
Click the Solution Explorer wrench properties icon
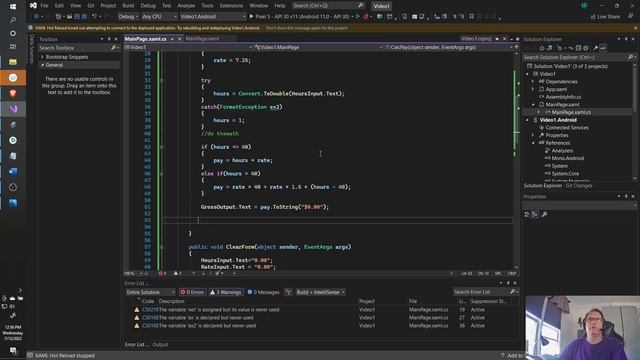[x=596, y=48]
